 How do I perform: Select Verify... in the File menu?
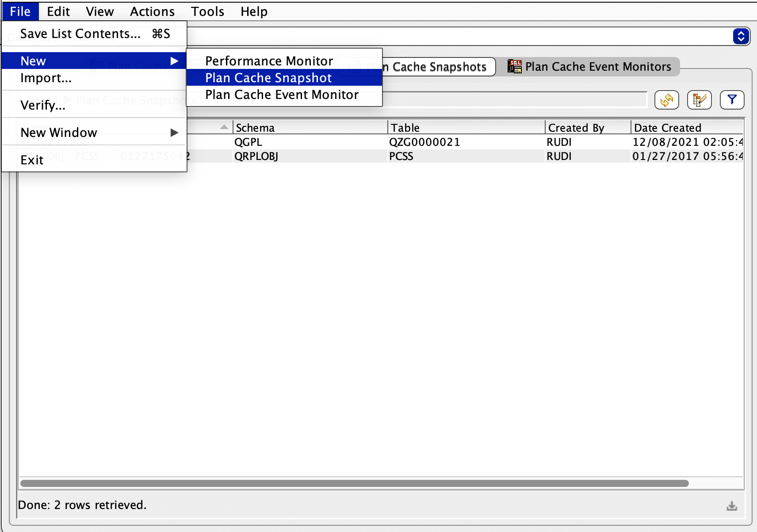pos(43,105)
